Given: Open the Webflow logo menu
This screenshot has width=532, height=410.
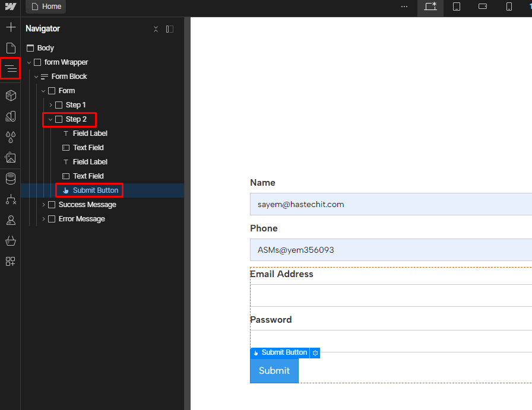Looking at the screenshot, I should coord(11,7).
